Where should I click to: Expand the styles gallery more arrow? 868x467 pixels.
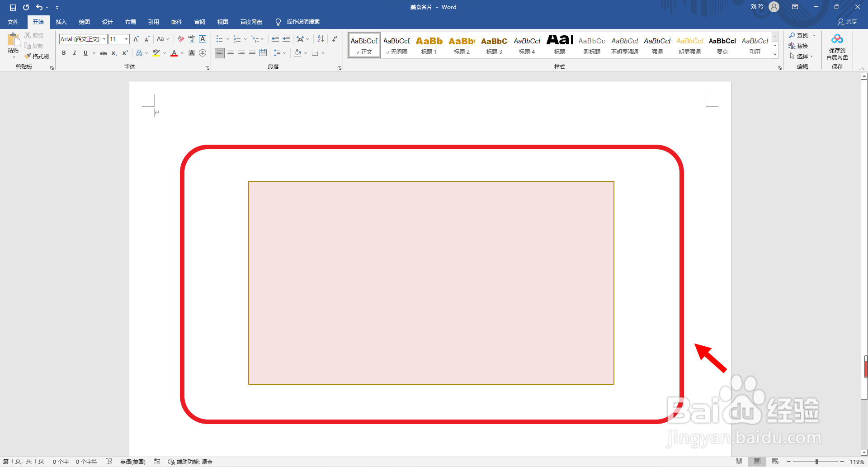tap(775, 54)
